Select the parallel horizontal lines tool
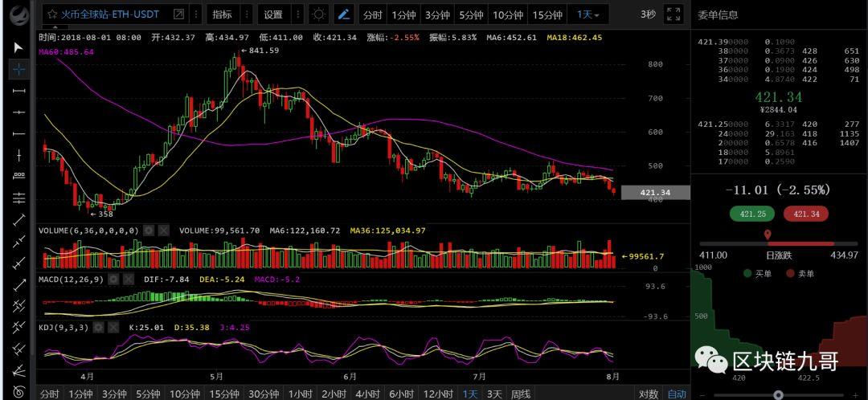868x400 pixels. pos(18,198)
